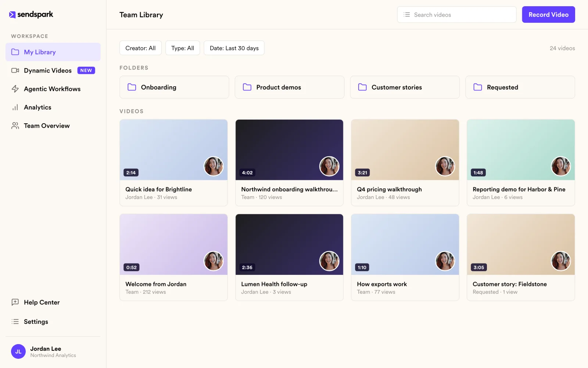The image size is (588, 368).
Task: Open Customer story: Fieldstone thumbnail
Action: (521, 244)
